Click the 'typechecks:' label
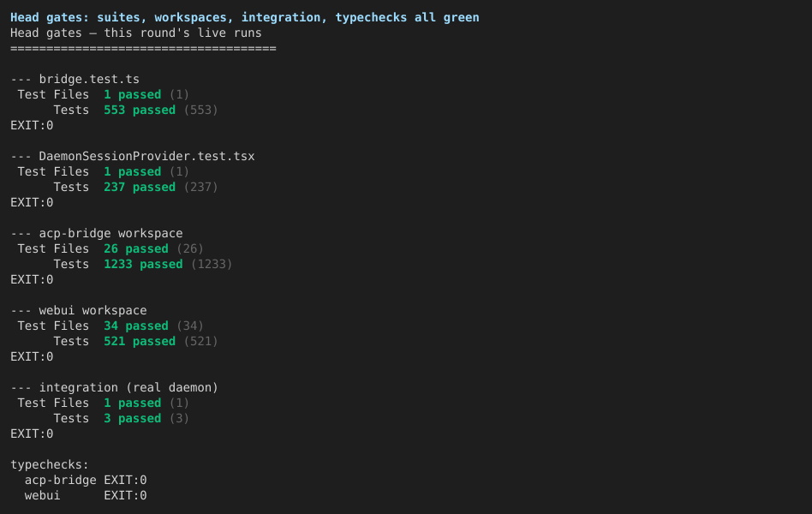812x514 pixels. (50, 465)
